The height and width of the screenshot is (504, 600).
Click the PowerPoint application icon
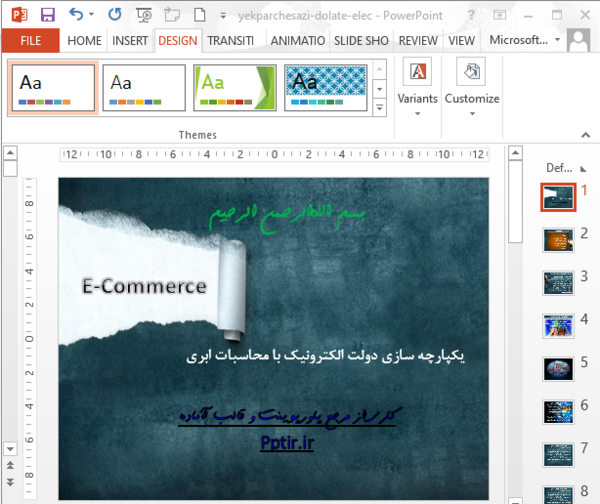(19, 15)
